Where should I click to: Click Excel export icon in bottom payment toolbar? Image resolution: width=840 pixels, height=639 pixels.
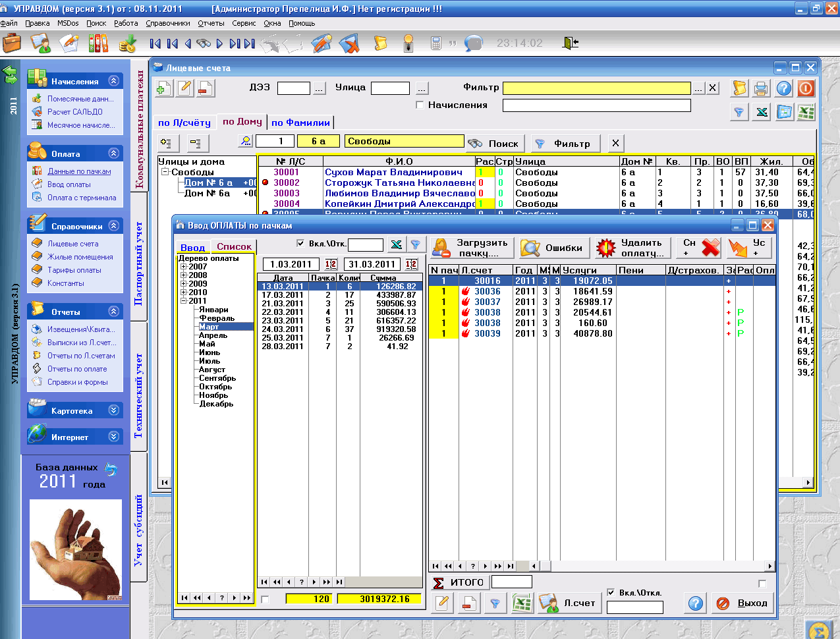click(522, 603)
